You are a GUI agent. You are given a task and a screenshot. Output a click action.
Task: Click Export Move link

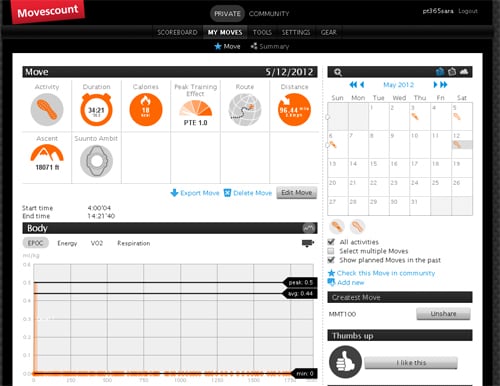click(195, 193)
